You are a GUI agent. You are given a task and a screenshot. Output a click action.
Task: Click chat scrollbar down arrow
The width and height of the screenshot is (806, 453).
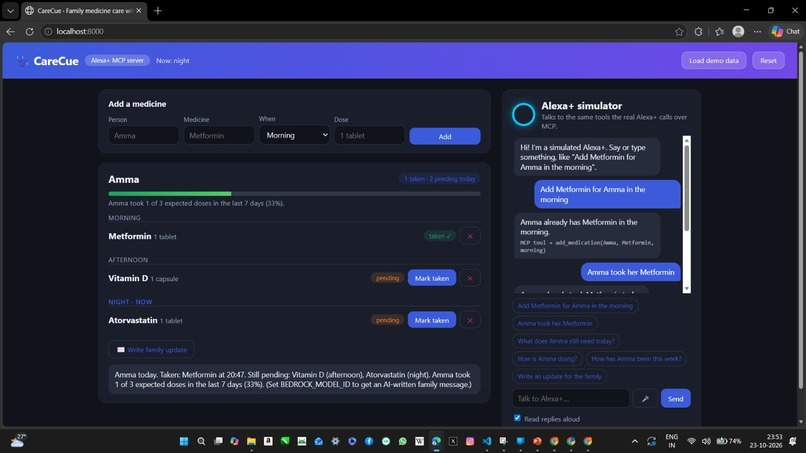pyautogui.click(x=686, y=289)
